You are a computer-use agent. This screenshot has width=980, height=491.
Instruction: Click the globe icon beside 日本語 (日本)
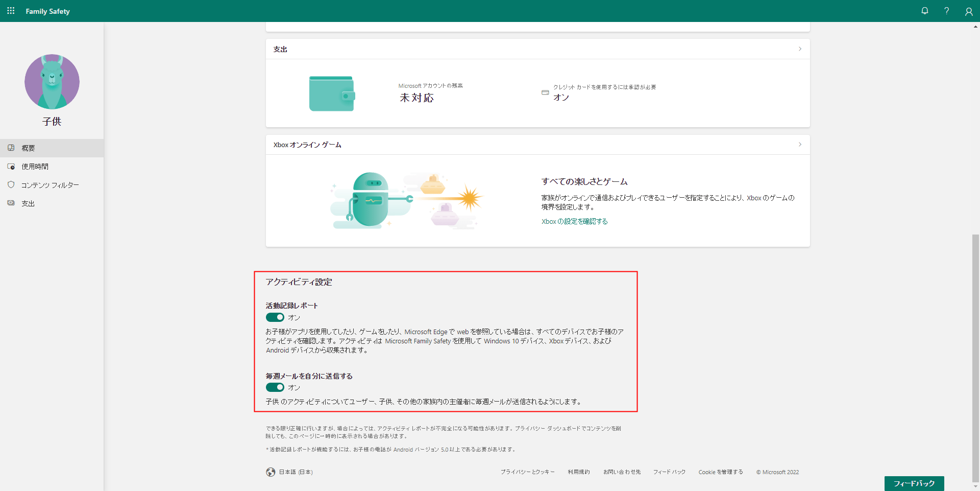click(x=271, y=472)
